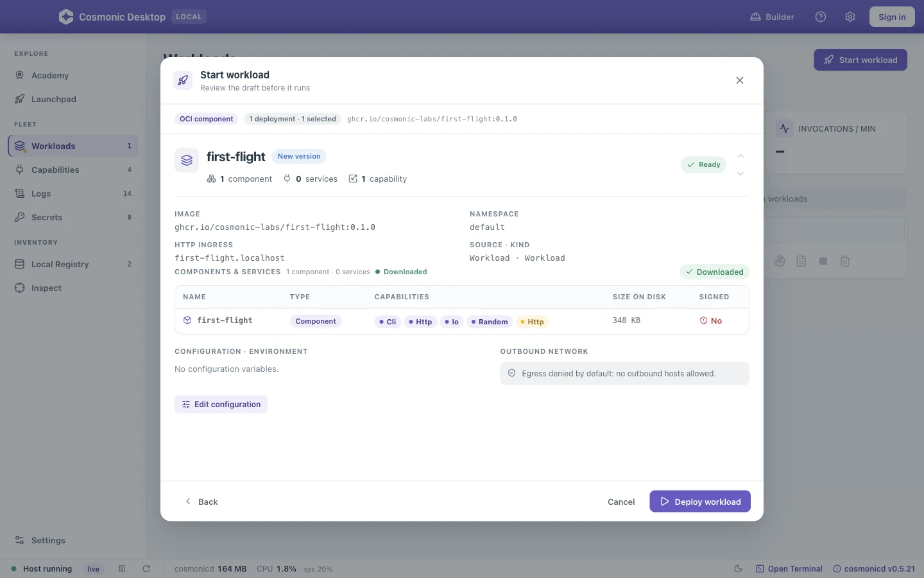
Task: Click the down chevron beside Ready badge
Action: 740,173
